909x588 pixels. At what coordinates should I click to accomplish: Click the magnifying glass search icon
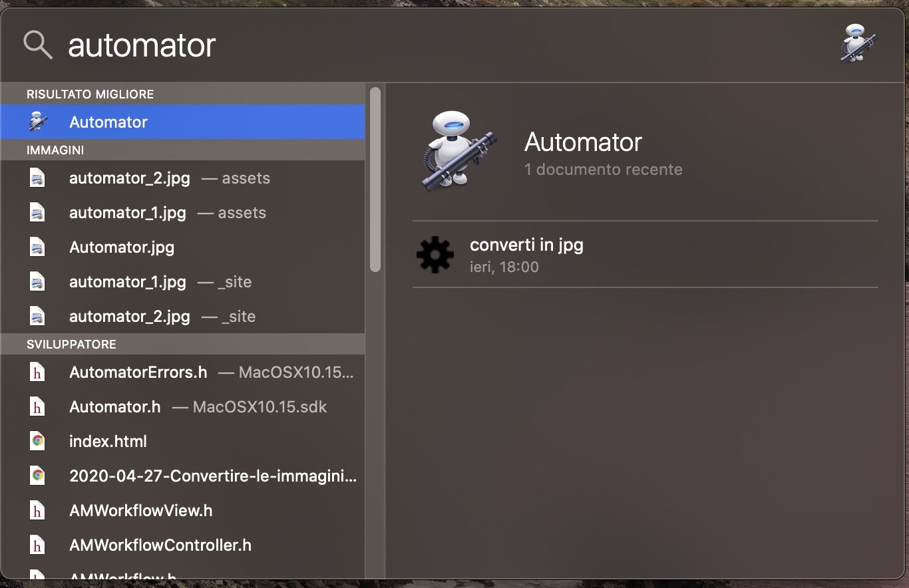[38, 45]
